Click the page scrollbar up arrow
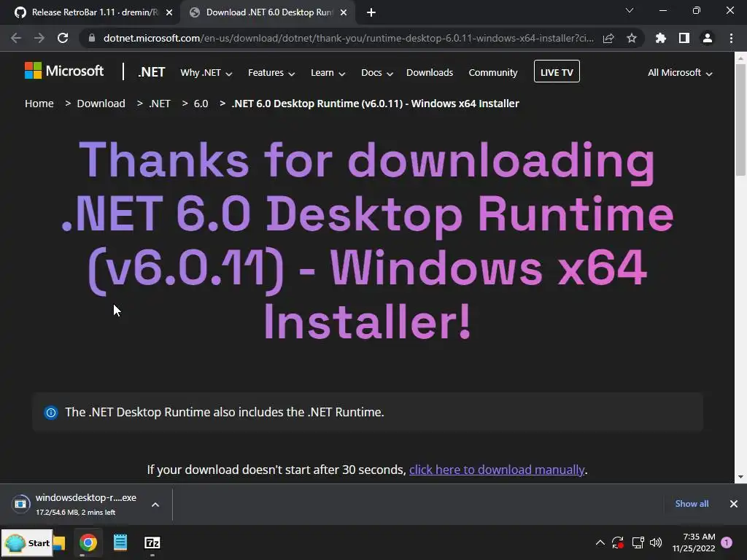 tap(740, 58)
